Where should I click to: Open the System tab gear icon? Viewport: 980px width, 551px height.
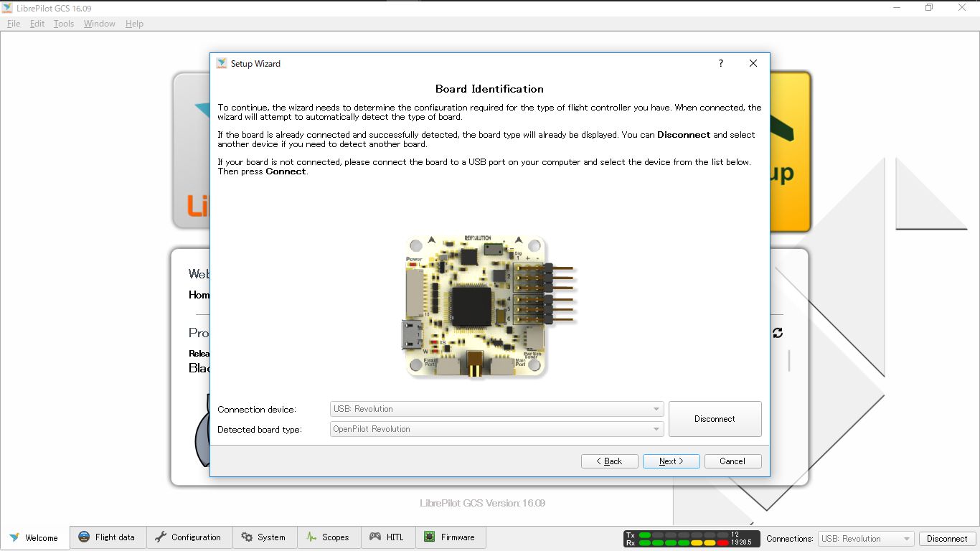click(x=247, y=537)
